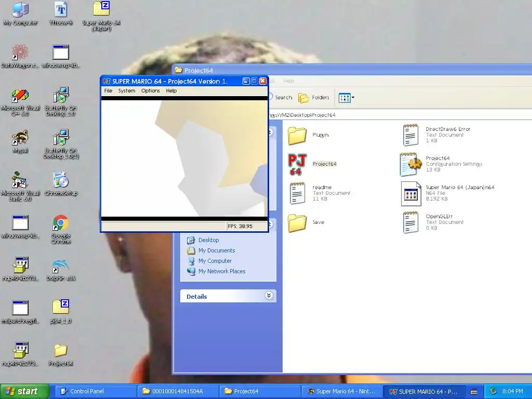Select the Plugin folder in the Explorer window
532x399 pixels.
[x=297, y=136]
